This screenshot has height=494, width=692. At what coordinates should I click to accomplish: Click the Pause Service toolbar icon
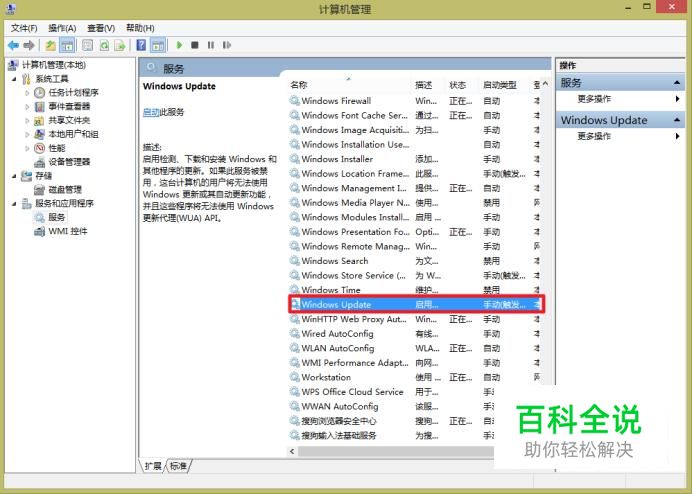211,45
